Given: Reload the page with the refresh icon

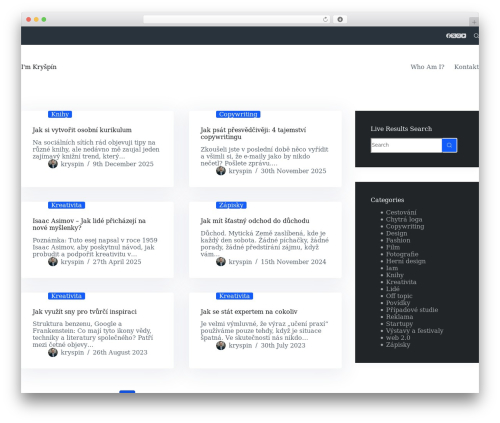Looking at the screenshot, I should 325,20.
